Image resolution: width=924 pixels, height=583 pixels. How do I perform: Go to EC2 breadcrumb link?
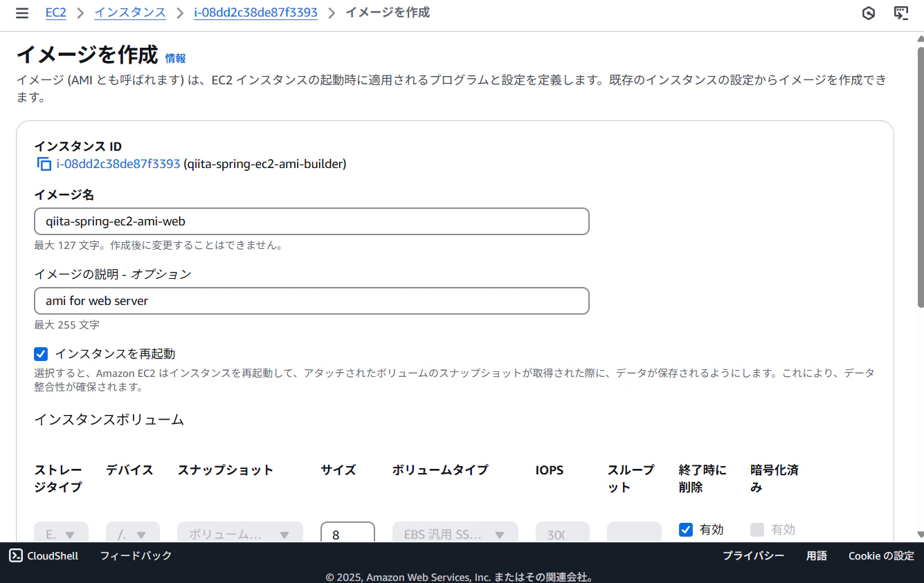click(x=55, y=12)
